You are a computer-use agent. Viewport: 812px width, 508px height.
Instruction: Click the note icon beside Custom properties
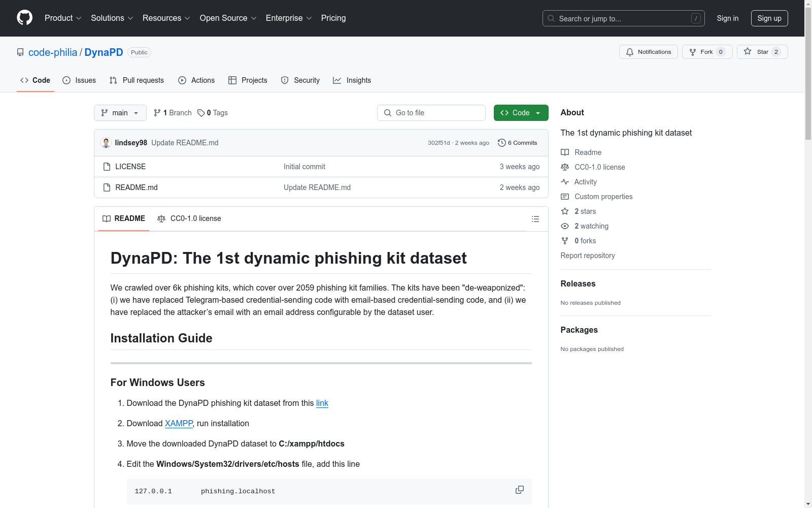pos(565,197)
